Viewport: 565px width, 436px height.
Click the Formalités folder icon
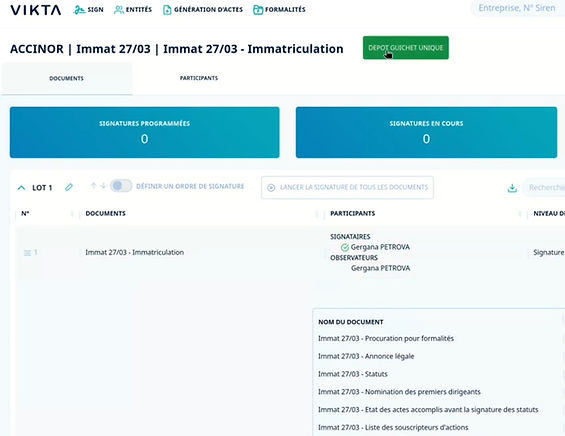[x=258, y=10]
